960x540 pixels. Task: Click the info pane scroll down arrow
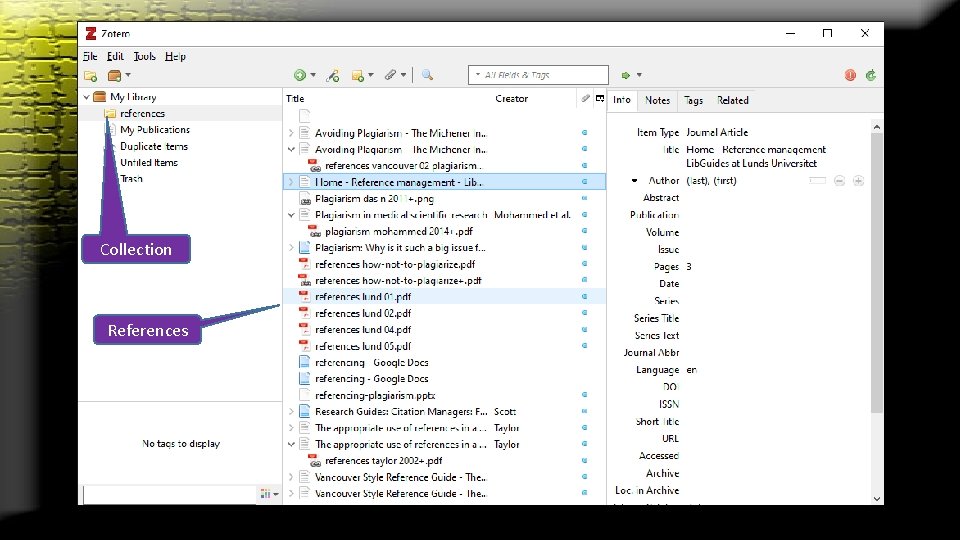[x=877, y=498]
